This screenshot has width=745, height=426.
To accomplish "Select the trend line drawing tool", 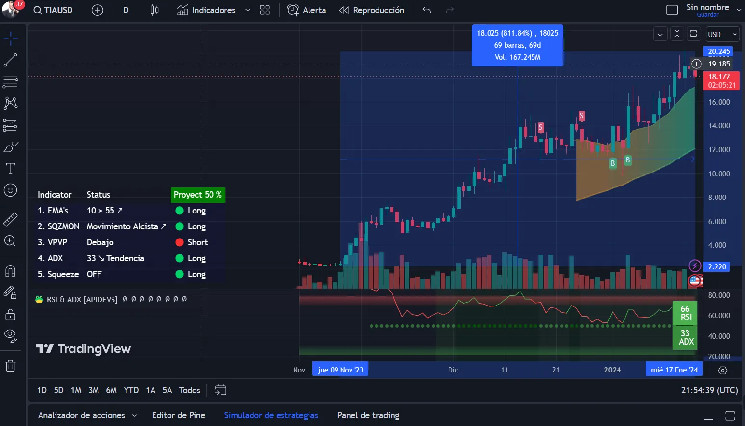I will (x=10, y=60).
